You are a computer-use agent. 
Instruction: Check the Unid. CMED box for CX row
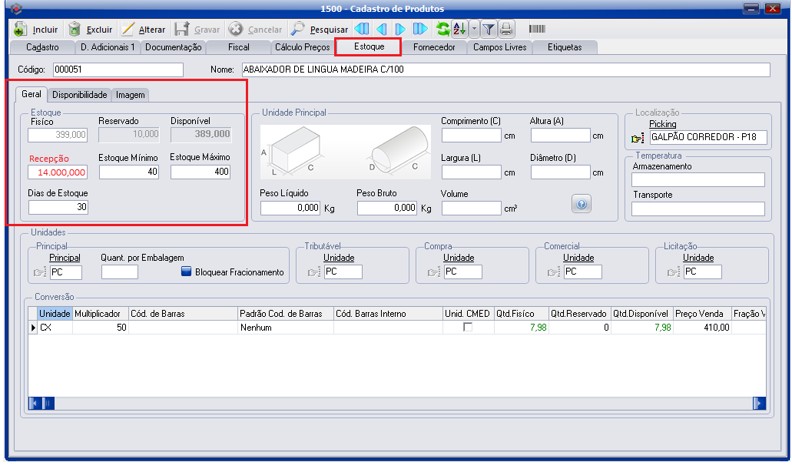[466, 327]
